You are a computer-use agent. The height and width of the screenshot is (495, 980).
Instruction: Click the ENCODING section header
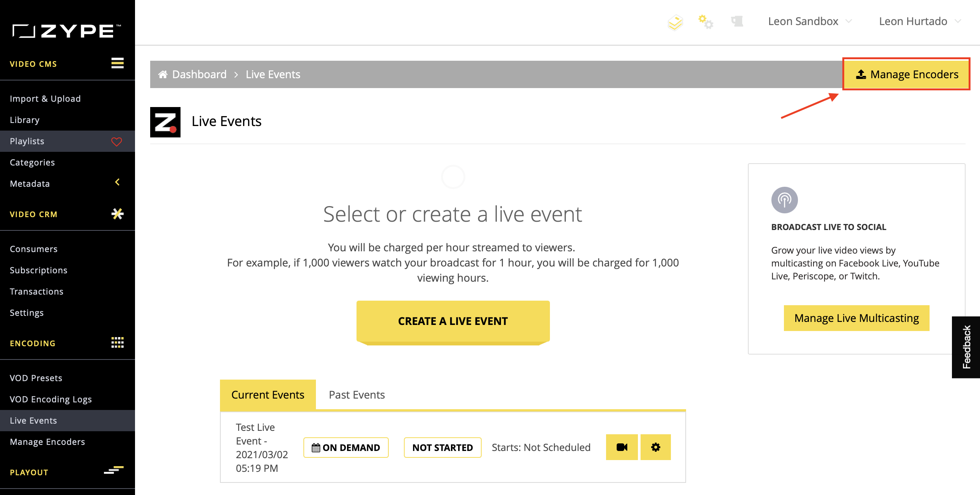tap(33, 344)
